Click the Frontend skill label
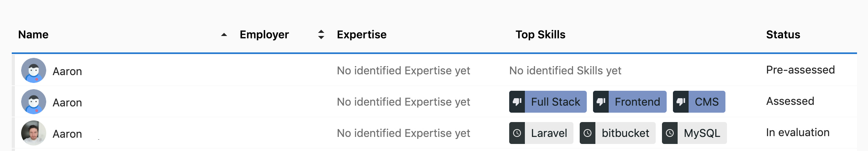 [637, 102]
